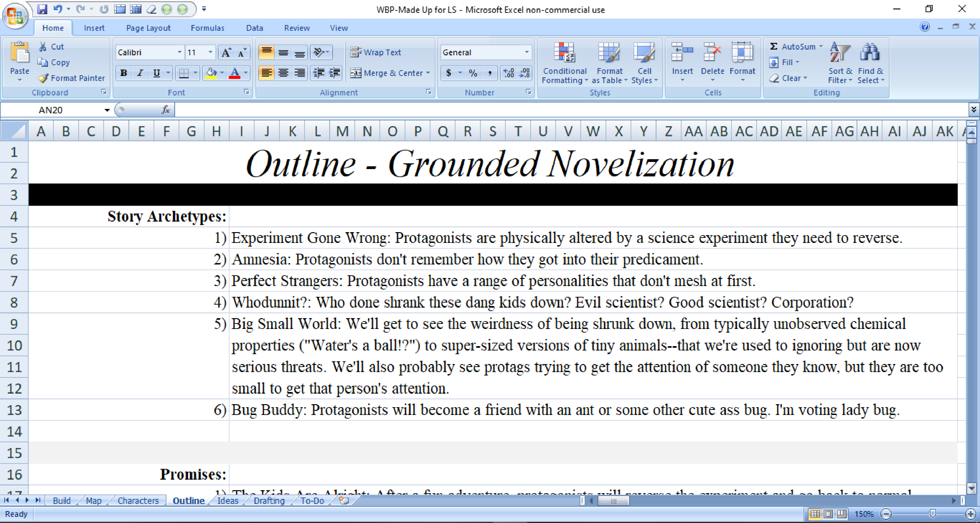Click the Save icon in quick access toolbar
Viewport: 980px width, 523px height.
[x=42, y=9]
